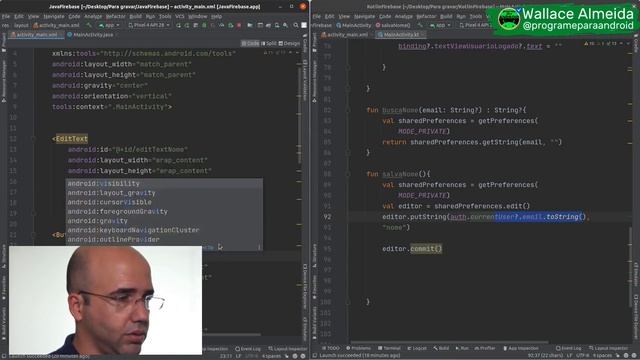Click EditText tag in XML editor
This screenshot has width=640, height=360.
pos(71,139)
